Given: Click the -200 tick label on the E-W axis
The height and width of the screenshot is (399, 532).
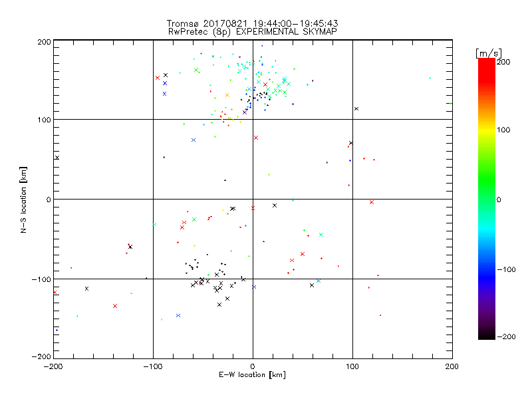Looking at the screenshot, I should pos(53,366).
